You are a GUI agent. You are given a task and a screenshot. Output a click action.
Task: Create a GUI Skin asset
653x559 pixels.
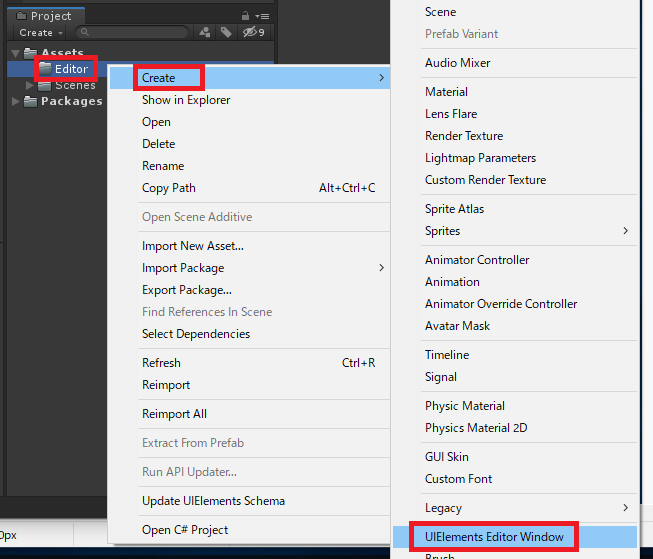pos(515,457)
